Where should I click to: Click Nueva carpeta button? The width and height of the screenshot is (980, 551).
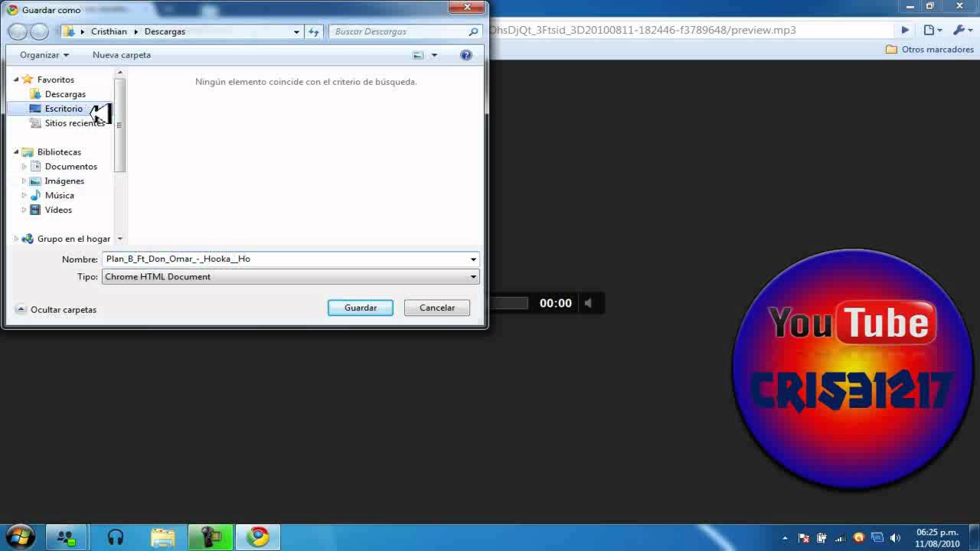[122, 55]
